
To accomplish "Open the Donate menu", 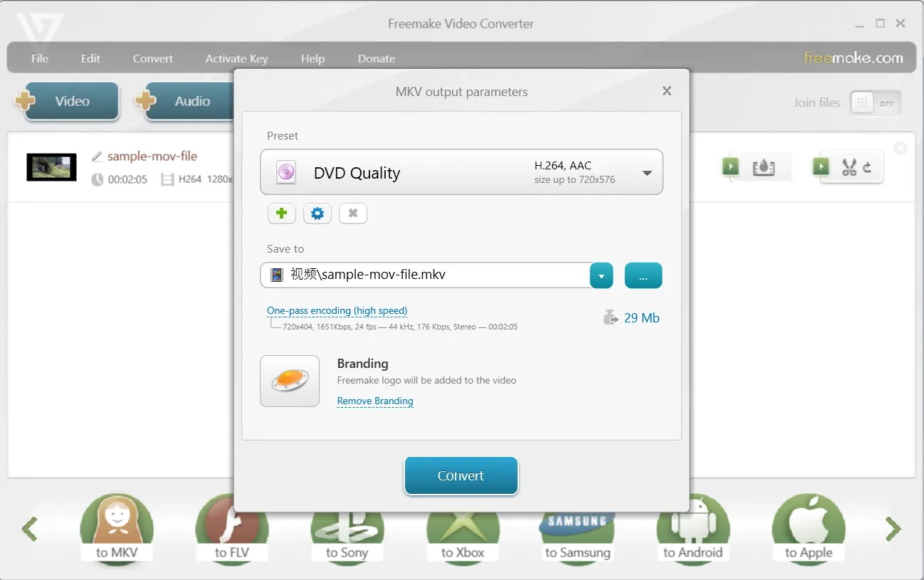I will click(377, 58).
